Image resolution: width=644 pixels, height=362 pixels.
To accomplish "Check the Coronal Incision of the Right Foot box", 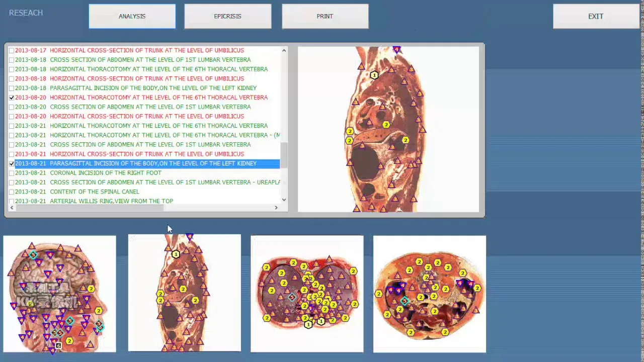I will point(12,173).
